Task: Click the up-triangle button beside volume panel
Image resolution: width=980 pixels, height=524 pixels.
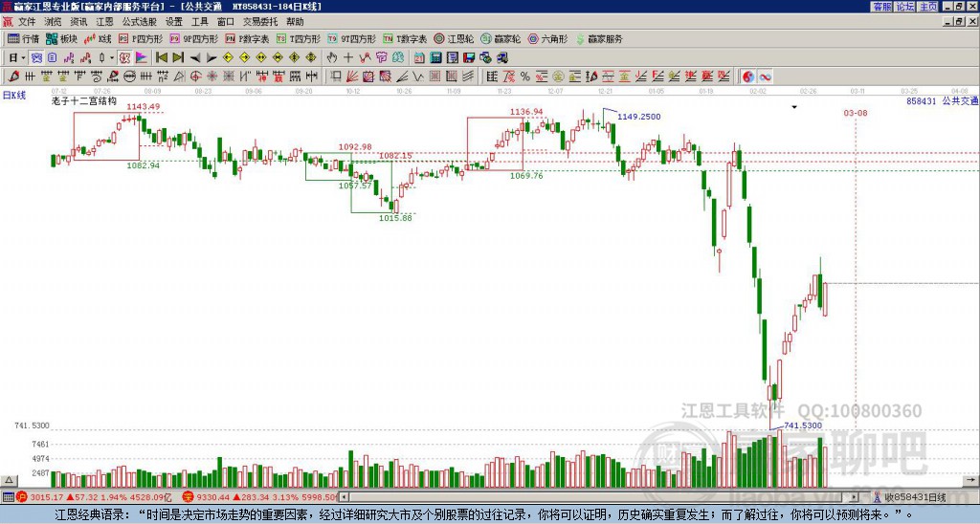Action: 8,480
